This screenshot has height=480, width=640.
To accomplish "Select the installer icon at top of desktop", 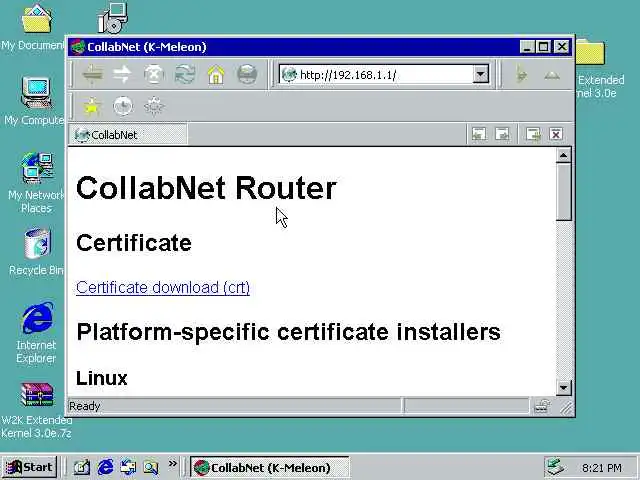I will click(x=113, y=17).
